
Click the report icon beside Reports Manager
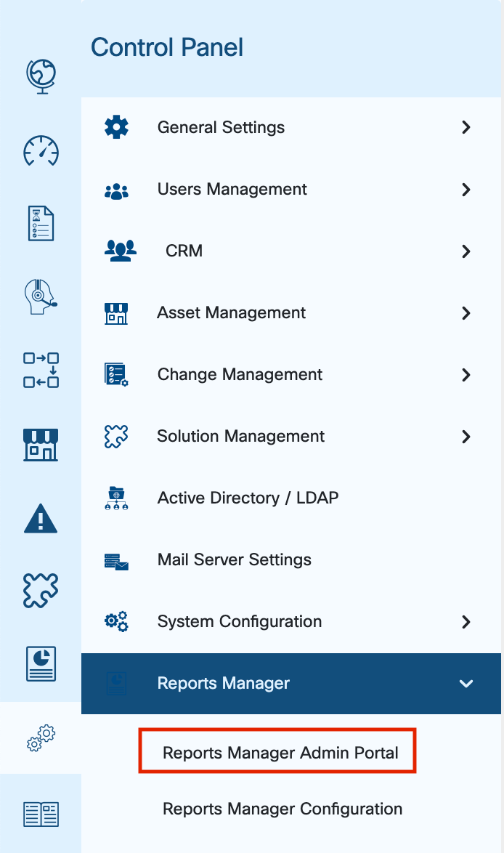pyautogui.click(x=116, y=683)
